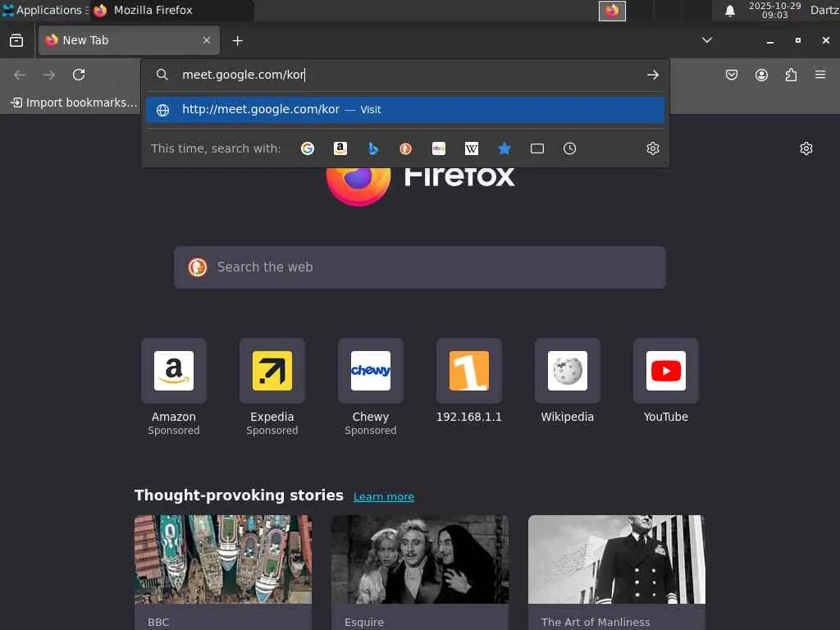Screen dimensions: 840x630
Task: Search this time with Amazon
Action: pyautogui.click(x=340, y=148)
